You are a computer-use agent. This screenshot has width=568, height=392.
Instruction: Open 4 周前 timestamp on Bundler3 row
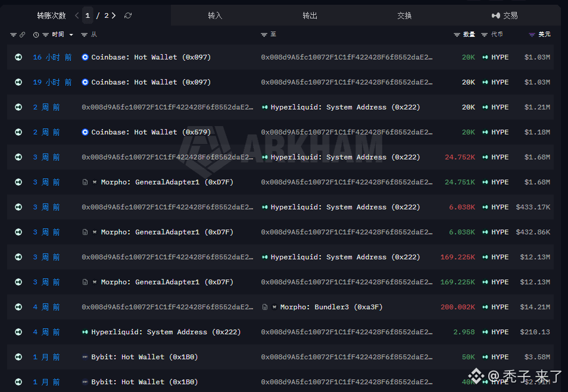click(46, 307)
